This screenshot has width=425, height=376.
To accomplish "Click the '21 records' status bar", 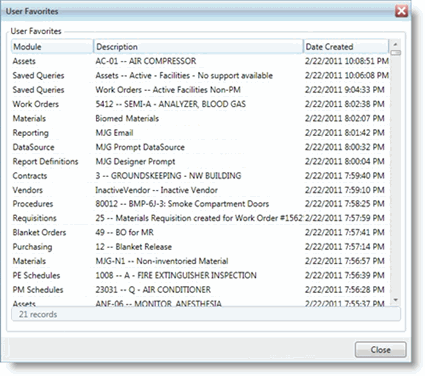I will (x=206, y=314).
